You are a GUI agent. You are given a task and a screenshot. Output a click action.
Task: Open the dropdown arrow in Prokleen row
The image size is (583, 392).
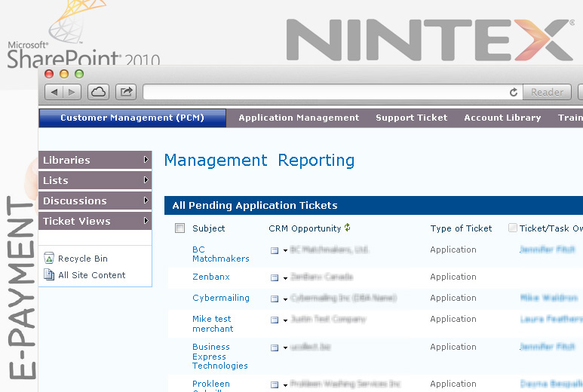point(285,385)
